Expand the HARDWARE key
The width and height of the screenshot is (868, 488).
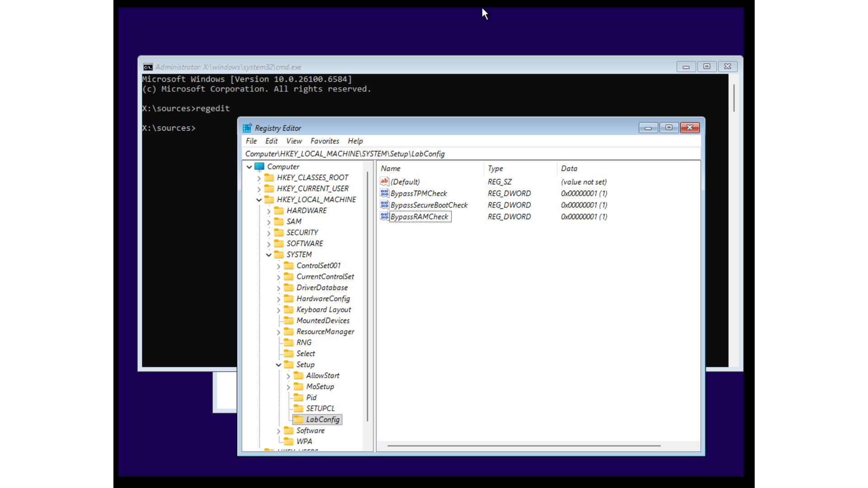click(x=269, y=211)
